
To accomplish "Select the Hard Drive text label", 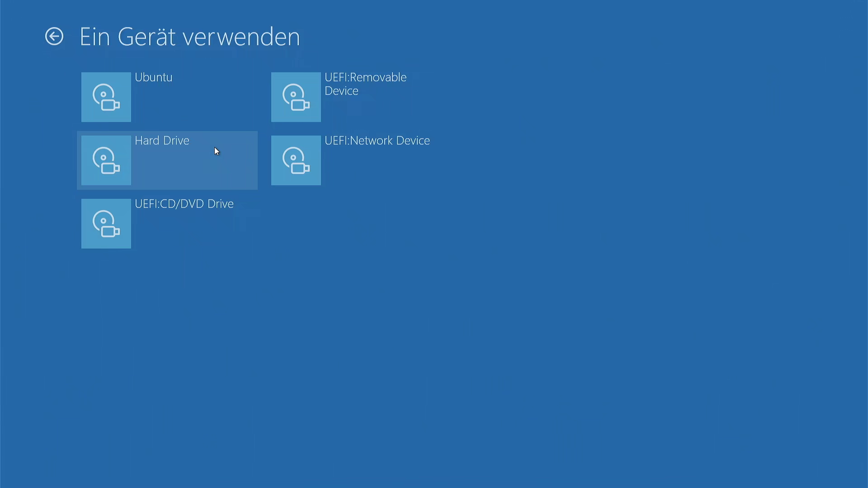I will [162, 141].
